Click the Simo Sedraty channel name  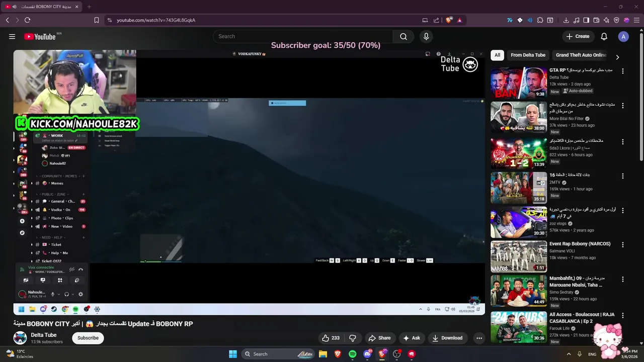(561, 292)
